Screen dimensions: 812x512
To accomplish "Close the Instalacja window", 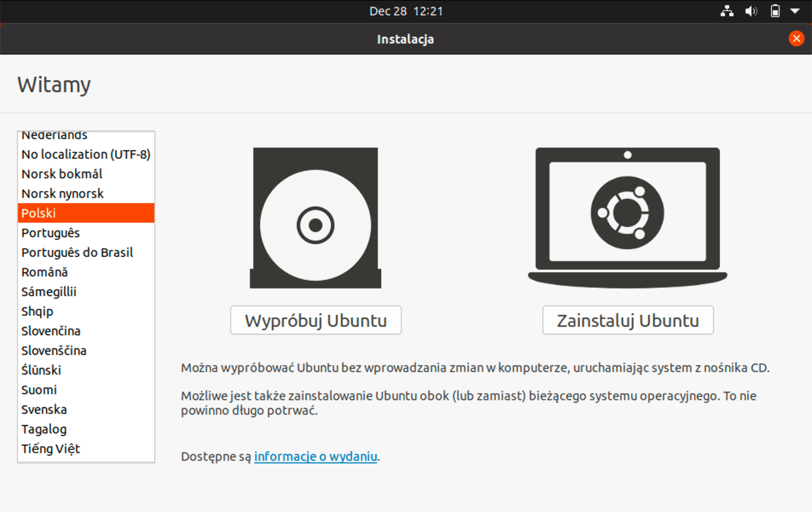I will [x=796, y=39].
